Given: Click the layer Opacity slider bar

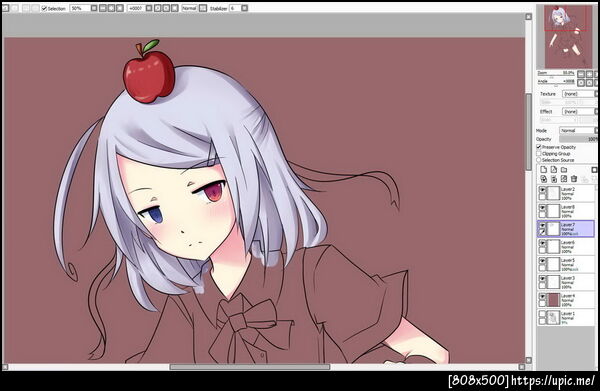Looking at the screenshot, I should 579,139.
